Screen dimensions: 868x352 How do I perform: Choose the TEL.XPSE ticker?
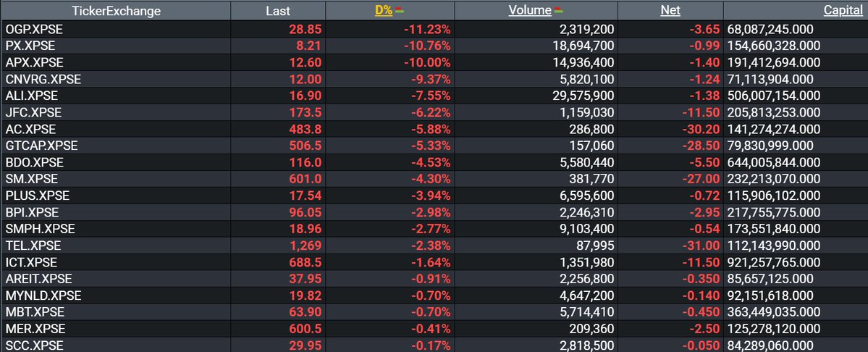(33, 246)
